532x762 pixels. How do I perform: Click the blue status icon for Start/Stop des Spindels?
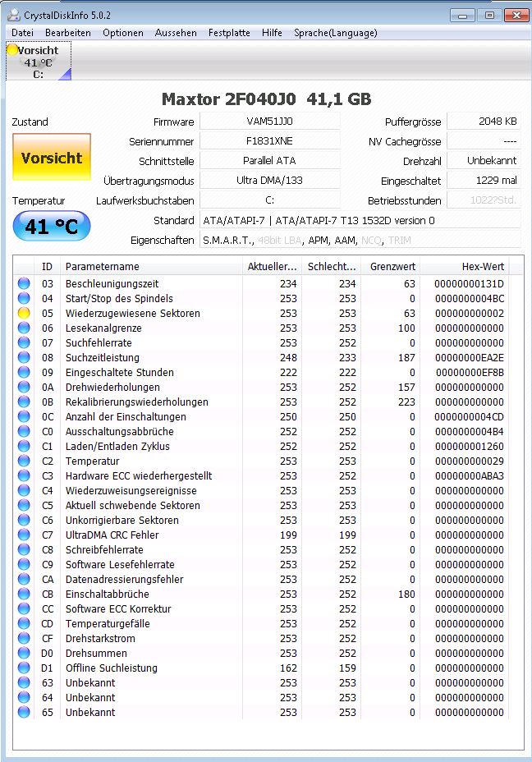24,298
